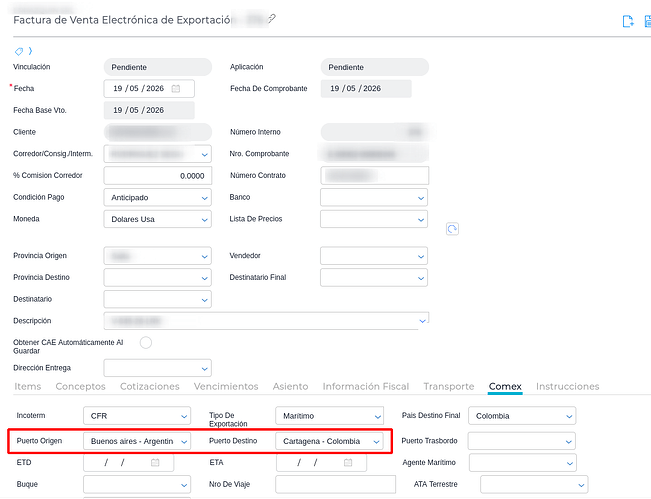
Task: Click the Fecha Base Vto. date field
Action: 149,110
